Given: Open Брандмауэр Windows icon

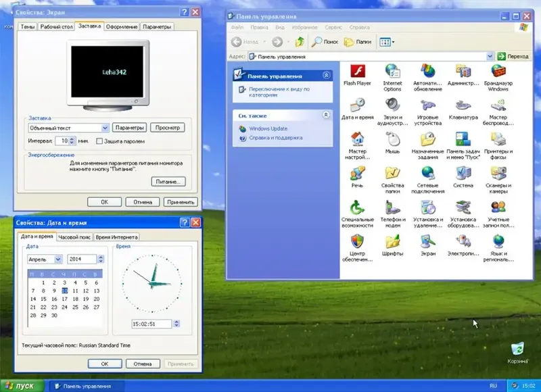Looking at the screenshot, I should coord(498,74).
